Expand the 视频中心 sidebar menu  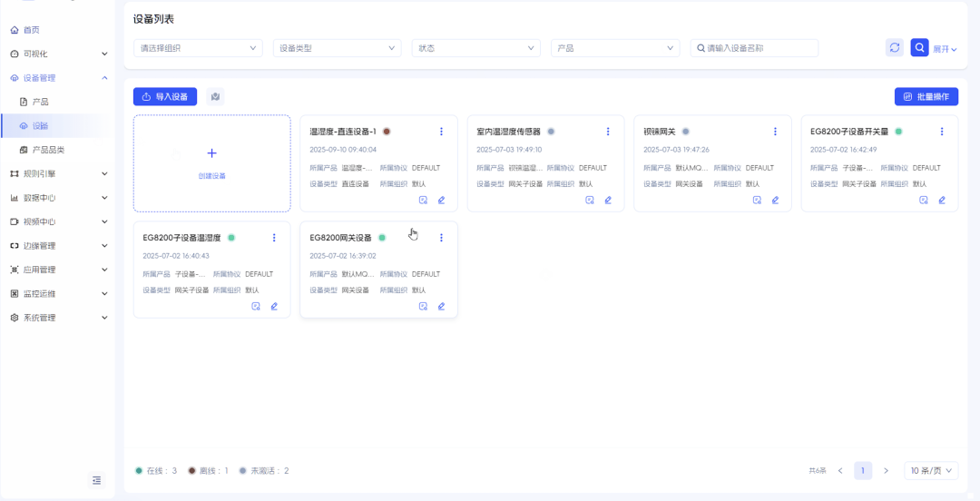point(58,221)
